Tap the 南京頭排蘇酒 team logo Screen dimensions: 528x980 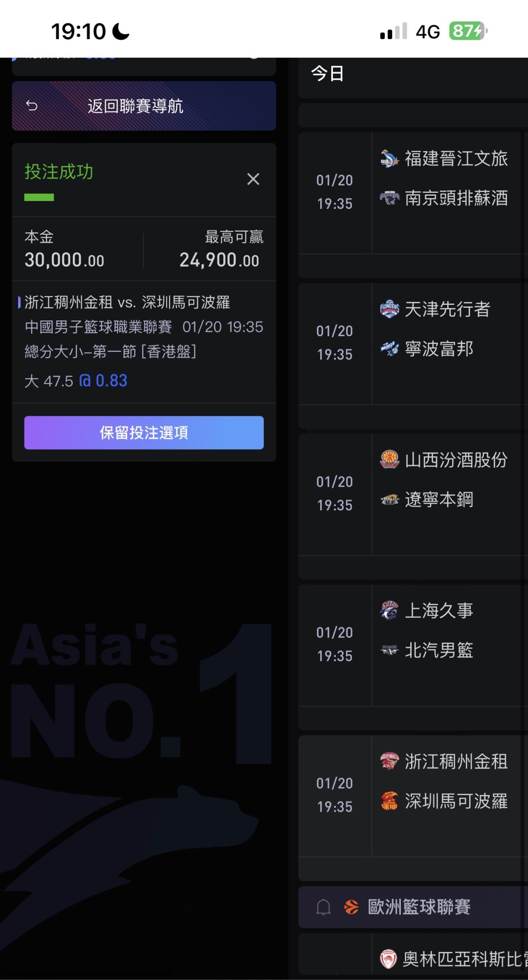point(389,198)
